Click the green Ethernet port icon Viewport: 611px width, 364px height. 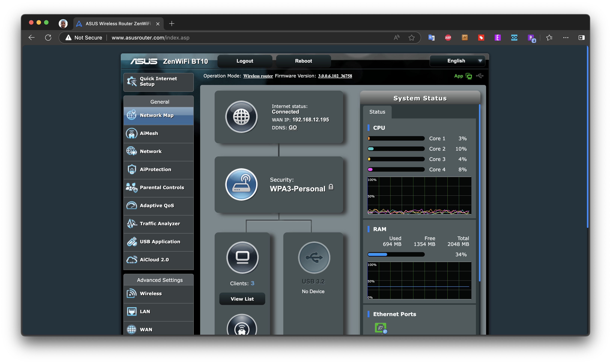pos(380,328)
